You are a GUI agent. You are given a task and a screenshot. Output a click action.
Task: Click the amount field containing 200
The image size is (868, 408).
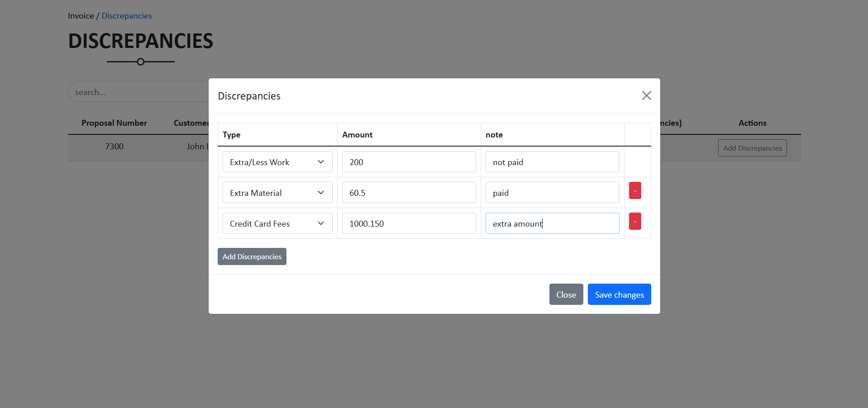409,162
